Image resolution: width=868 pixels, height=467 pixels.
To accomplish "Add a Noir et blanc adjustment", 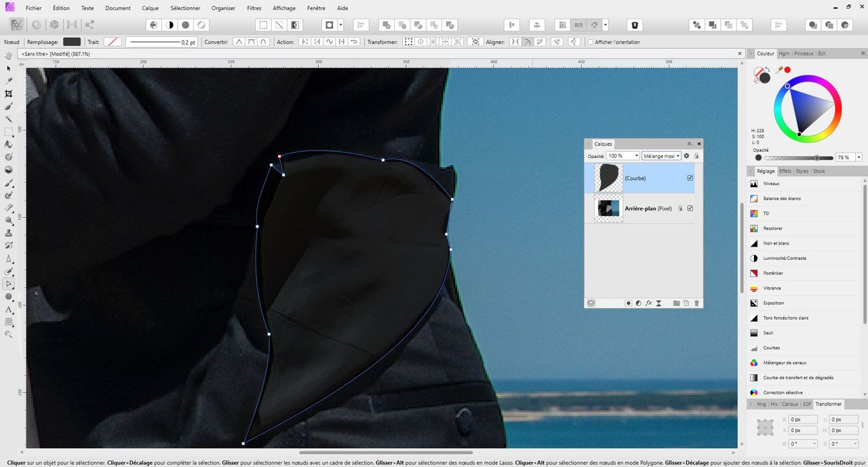I will pos(776,243).
